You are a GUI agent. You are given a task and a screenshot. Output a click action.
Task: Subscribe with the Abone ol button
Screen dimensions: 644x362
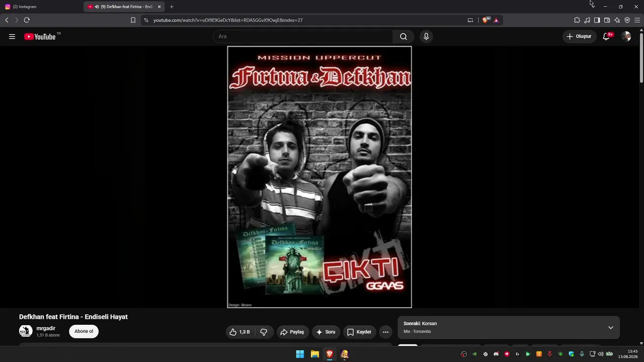click(x=84, y=331)
